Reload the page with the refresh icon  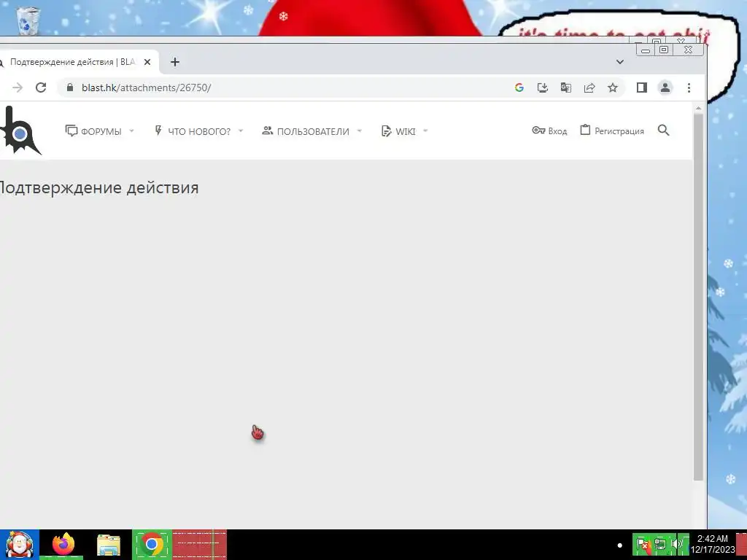[x=41, y=87]
